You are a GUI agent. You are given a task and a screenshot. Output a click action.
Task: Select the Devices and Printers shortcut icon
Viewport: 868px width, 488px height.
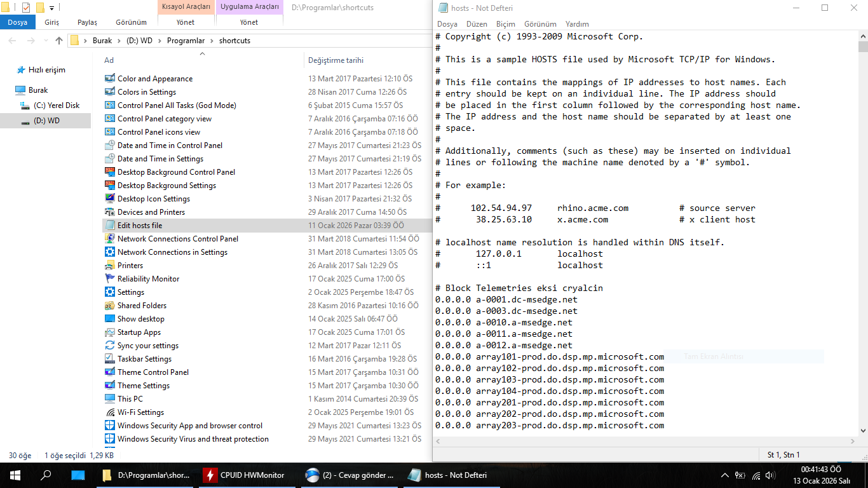[110, 212]
